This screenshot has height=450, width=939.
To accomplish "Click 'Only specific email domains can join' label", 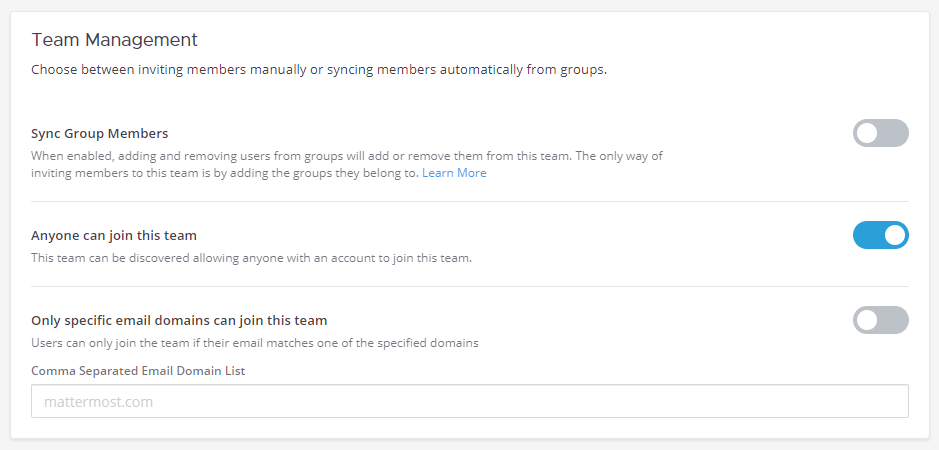I will pyautogui.click(x=179, y=321).
